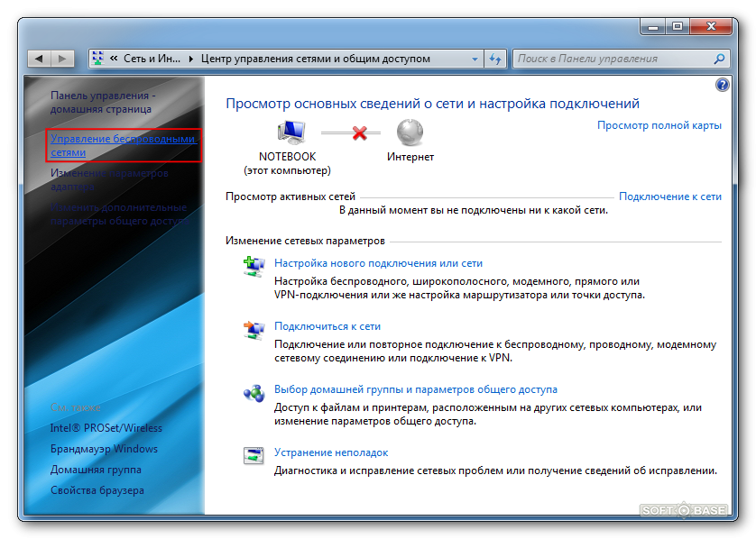The image size is (756, 539).
Task: Click the search magnifier icon
Action: [x=719, y=59]
